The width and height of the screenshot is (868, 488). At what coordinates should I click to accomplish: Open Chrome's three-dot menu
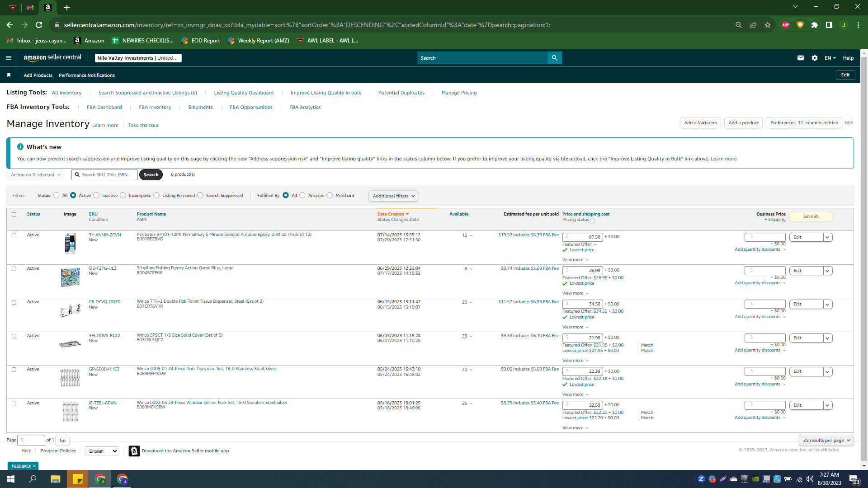858,25
